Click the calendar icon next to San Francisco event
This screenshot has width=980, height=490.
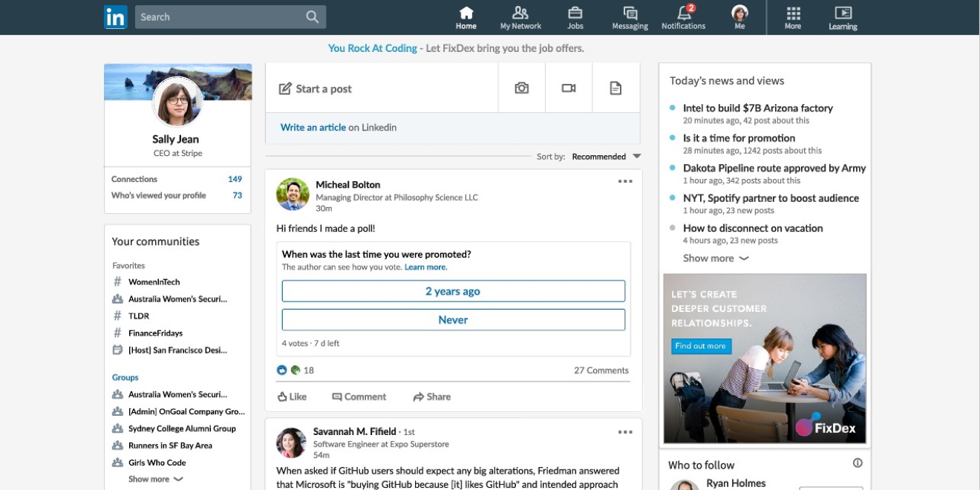[x=117, y=350]
